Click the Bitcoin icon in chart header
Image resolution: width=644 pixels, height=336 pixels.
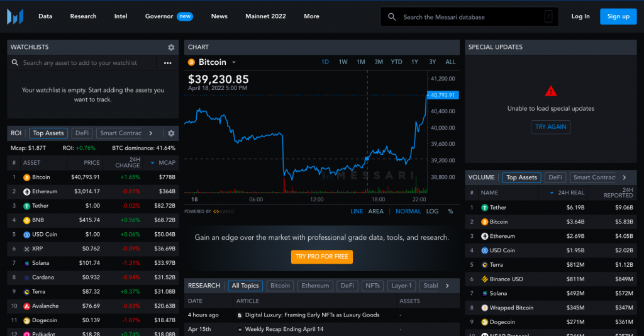click(191, 62)
